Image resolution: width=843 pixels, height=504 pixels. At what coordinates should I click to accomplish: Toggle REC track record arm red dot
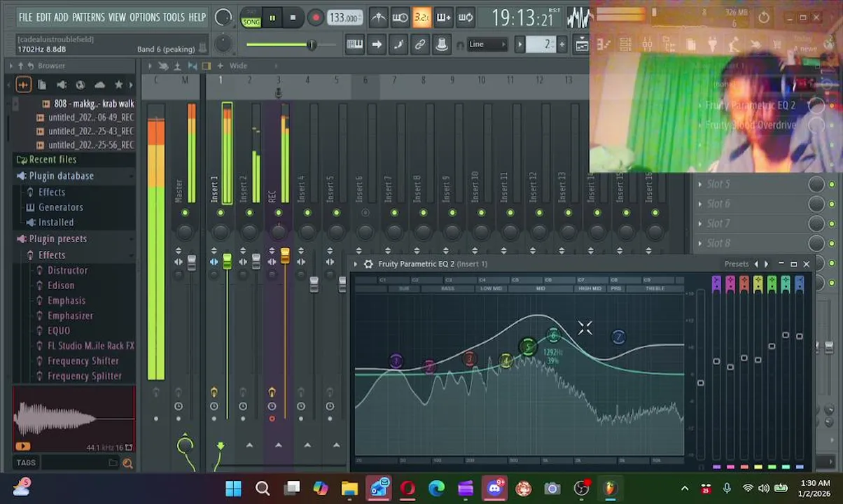pyautogui.click(x=272, y=419)
